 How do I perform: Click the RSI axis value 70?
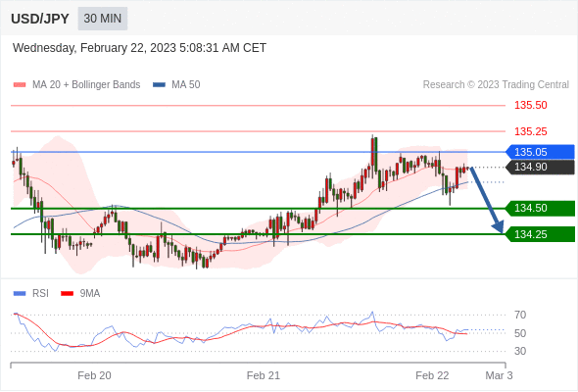point(520,315)
